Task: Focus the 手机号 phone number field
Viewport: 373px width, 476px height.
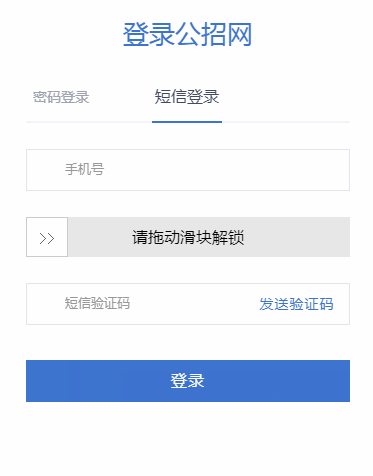Action: tap(188, 170)
